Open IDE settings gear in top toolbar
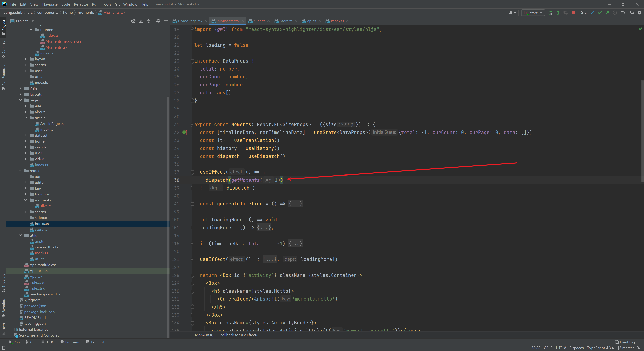This screenshot has width=644, height=351. (640, 13)
